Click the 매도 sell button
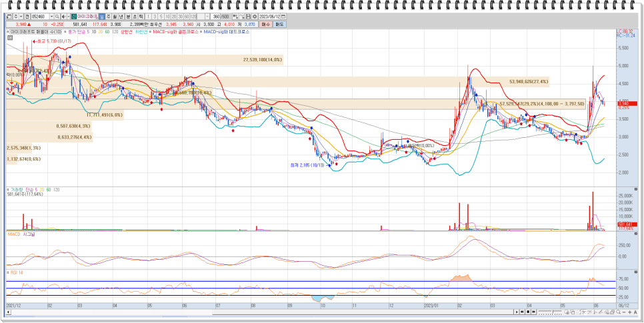Image resolution: width=644 pixels, height=323 pixels. point(279,24)
